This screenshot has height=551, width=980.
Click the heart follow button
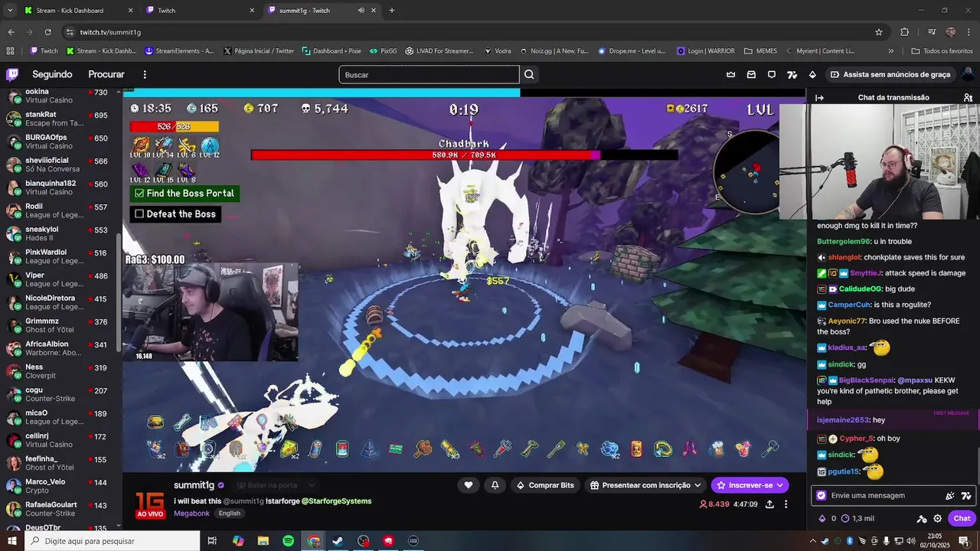click(469, 485)
